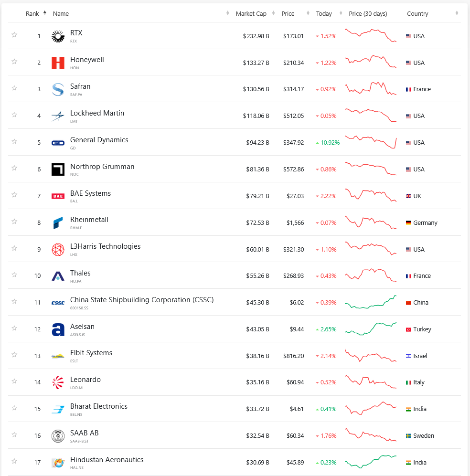
Task: Sort table by Price column
Action: pos(288,14)
